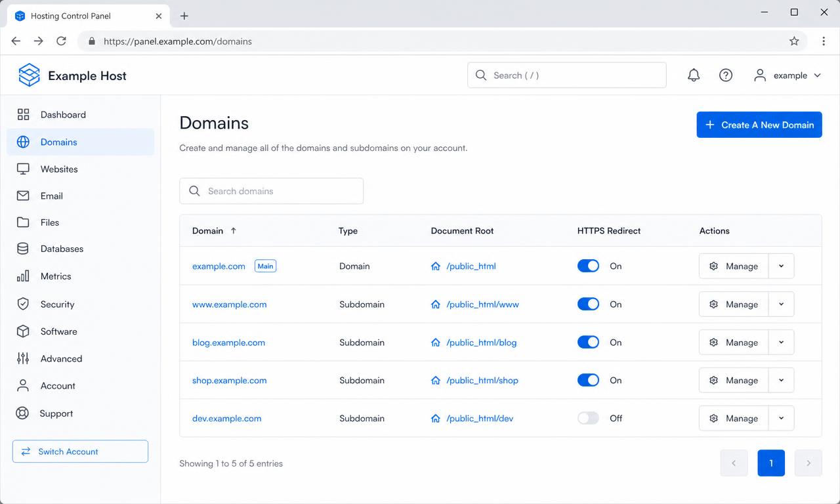This screenshot has width=840, height=504.
Task: Open the shop.example.com domain link
Action: (229, 381)
